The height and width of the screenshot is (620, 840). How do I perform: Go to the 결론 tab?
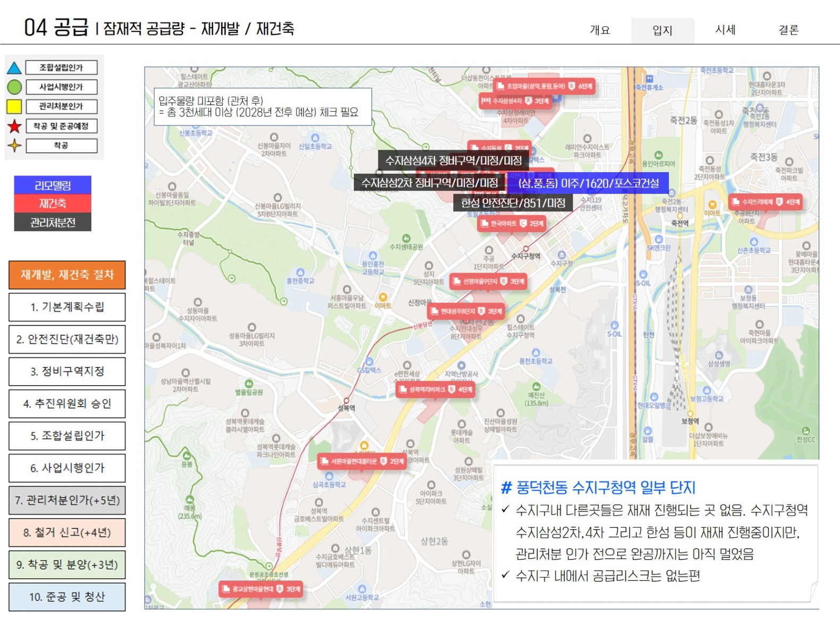click(788, 30)
